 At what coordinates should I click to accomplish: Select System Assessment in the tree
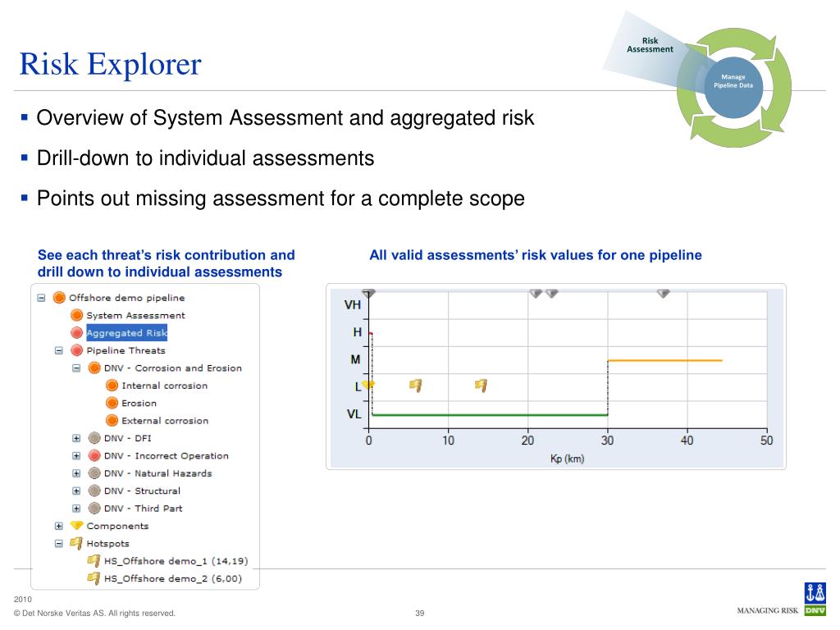coord(135,316)
